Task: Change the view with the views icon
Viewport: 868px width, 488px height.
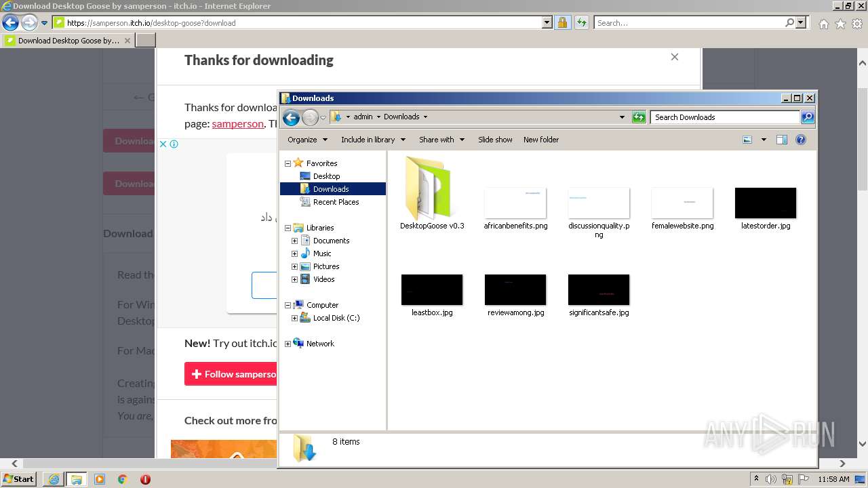Action: (x=747, y=140)
